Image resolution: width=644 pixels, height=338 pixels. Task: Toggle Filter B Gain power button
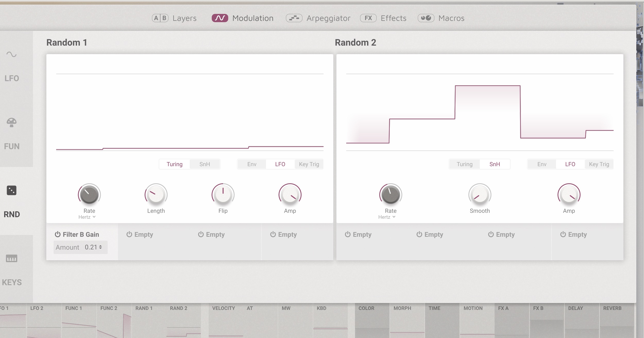(58, 234)
